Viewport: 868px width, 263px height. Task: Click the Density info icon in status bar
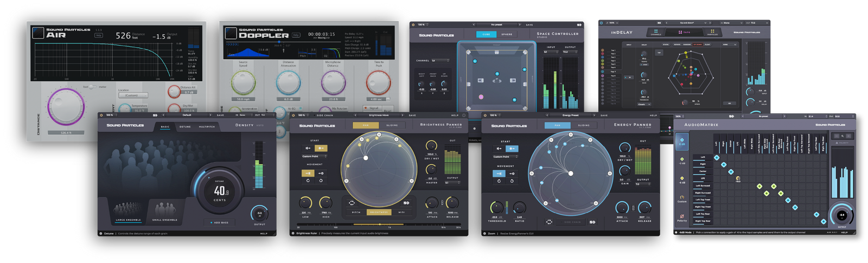(x=101, y=234)
